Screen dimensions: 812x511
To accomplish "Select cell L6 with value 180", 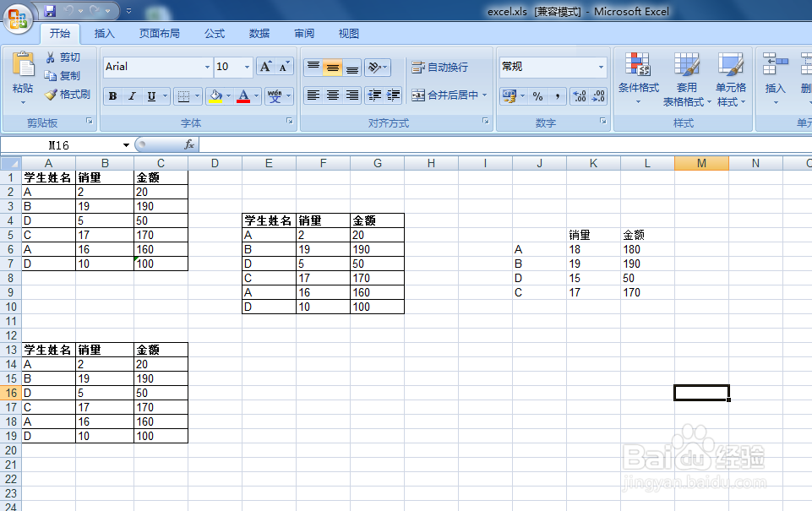I will coord(647,249).
